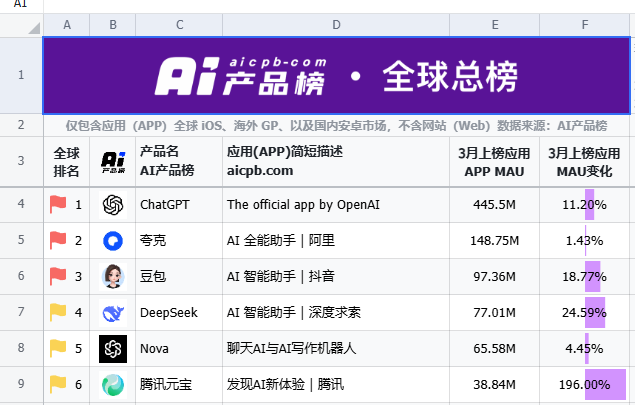Screen dimensions: 635x405
Task: Select column A header
Action: pos(67,25)
